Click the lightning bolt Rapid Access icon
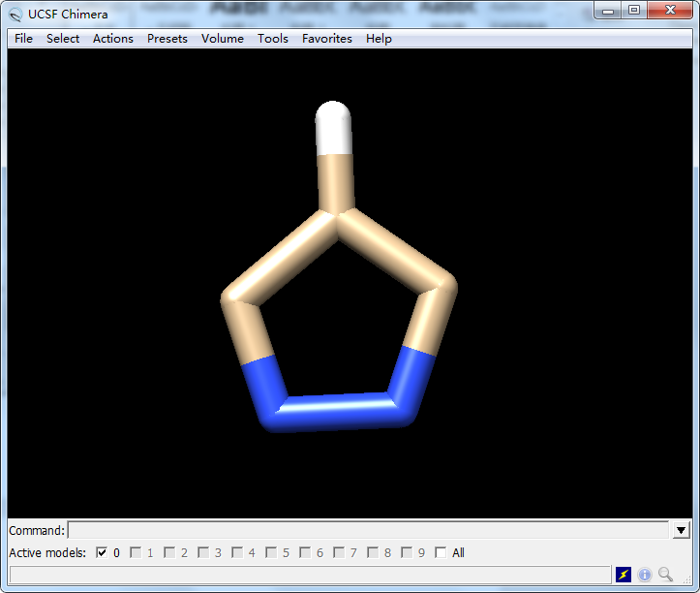Image resolution: width=700 pixels, height=593 pixels. (x=624, y=575)
